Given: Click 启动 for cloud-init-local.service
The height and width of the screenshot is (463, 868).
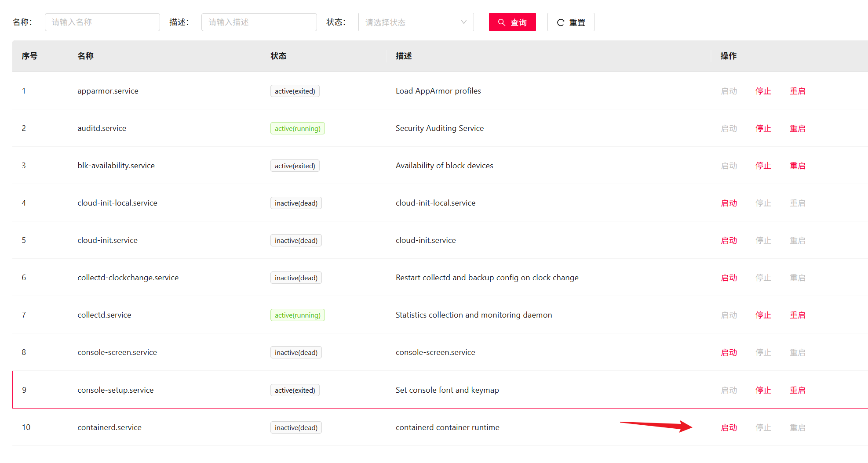Looking at the screenshot, I should [729, 203].
